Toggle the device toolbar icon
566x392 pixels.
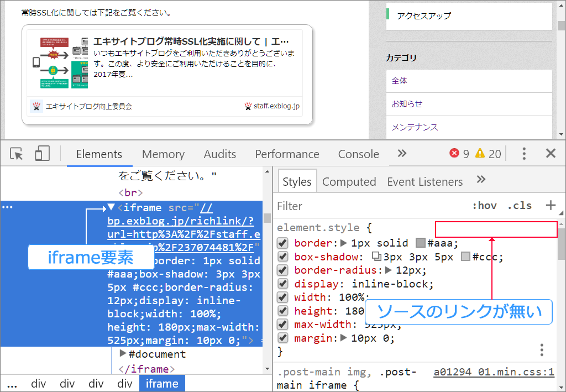coord(42,153)
